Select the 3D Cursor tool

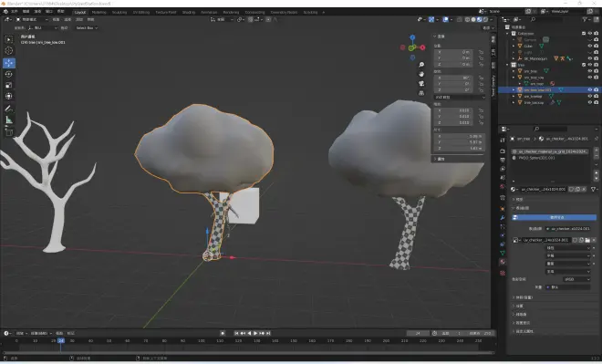pos(9,51)
